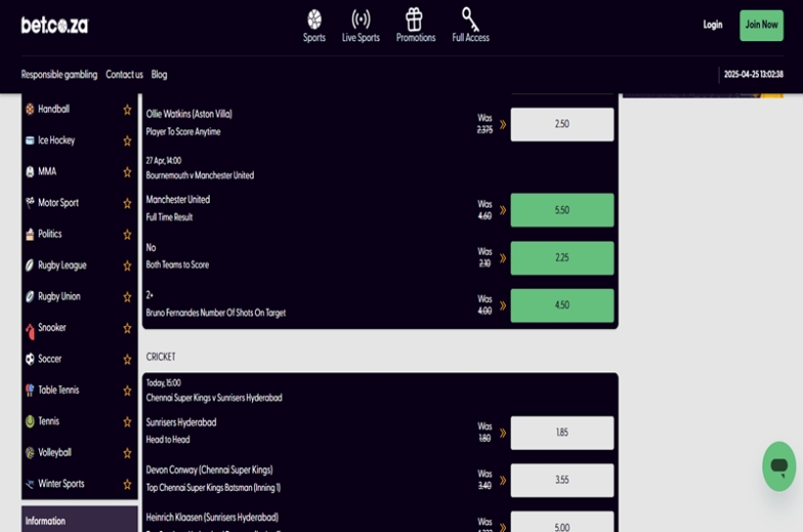
Task: Select the Winter Sports icon
Action: [x=29, y=483]
